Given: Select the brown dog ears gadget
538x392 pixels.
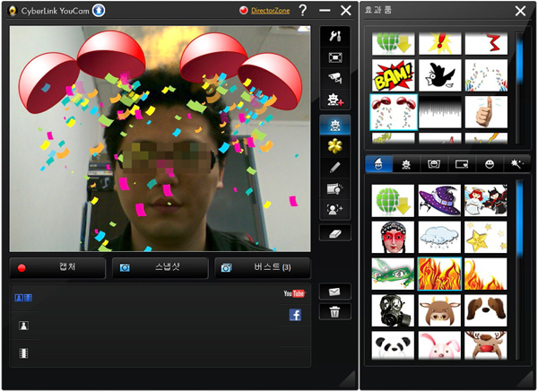Looking at the screenshot, I should tap(485, 310).
